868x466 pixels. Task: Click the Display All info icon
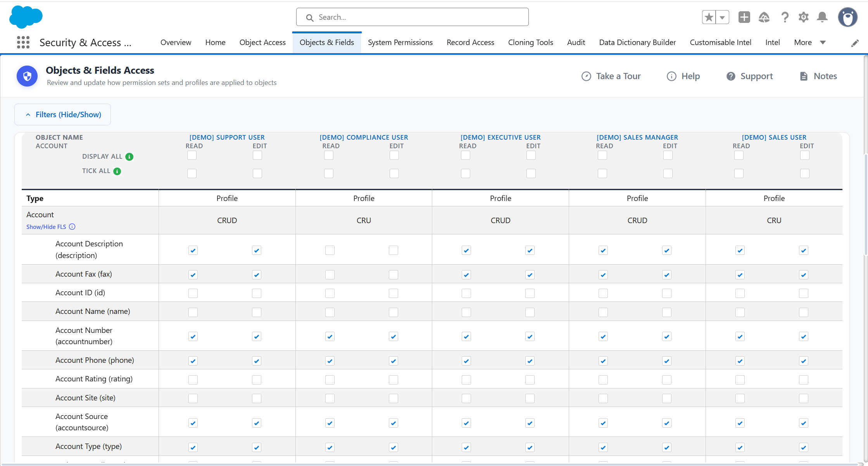(129, 157)
